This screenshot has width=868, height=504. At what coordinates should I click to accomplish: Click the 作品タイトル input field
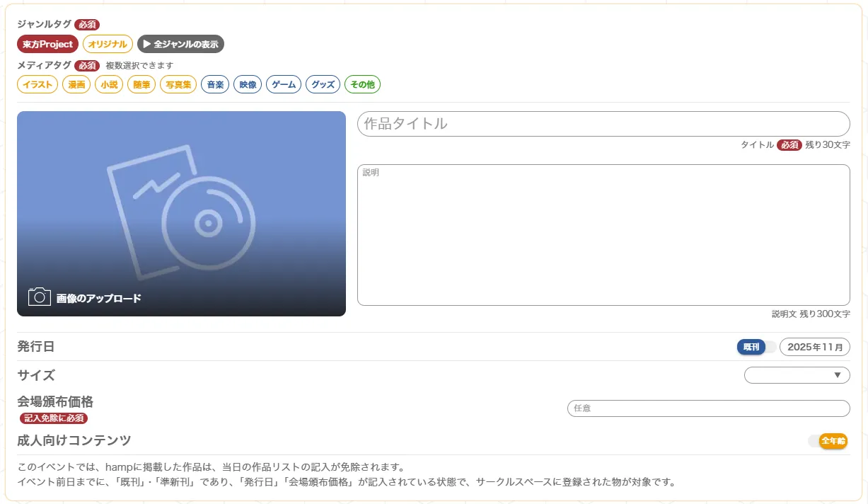pyautogui.click(x=603, y=124)
